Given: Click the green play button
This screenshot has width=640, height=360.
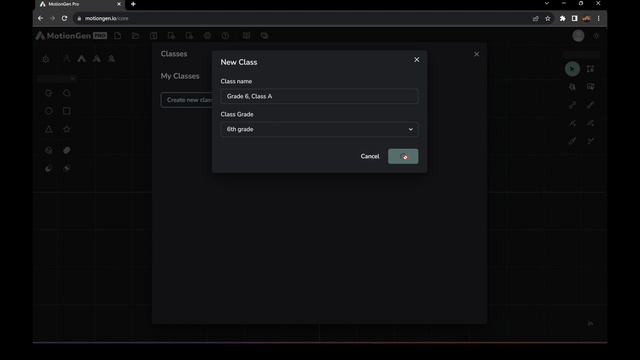Looking at the screenshot, I should 572,69.
